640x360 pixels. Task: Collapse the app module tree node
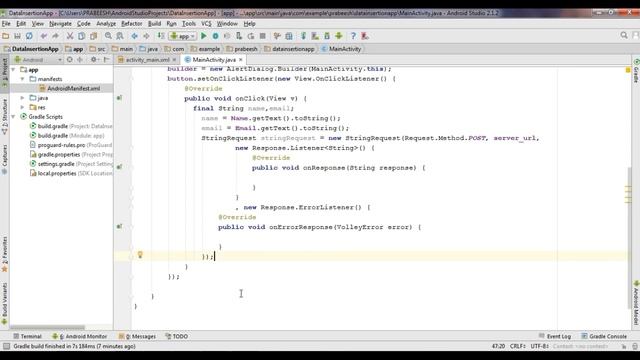(13, 70)
